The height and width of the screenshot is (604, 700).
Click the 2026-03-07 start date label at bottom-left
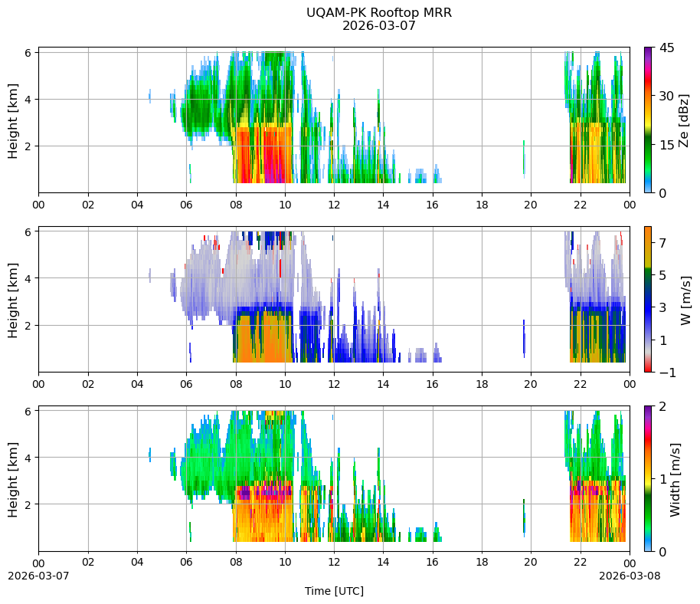click(x=38, y=576)
